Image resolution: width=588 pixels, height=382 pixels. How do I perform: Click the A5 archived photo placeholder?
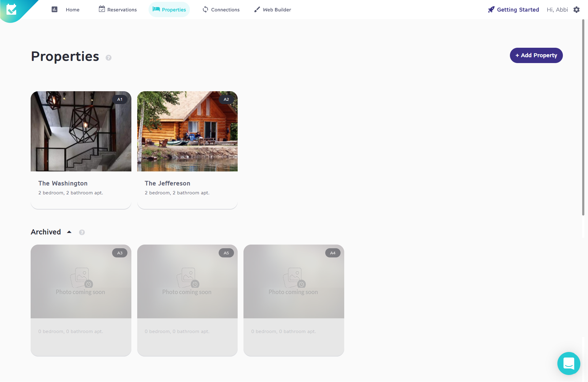(187, 282)
